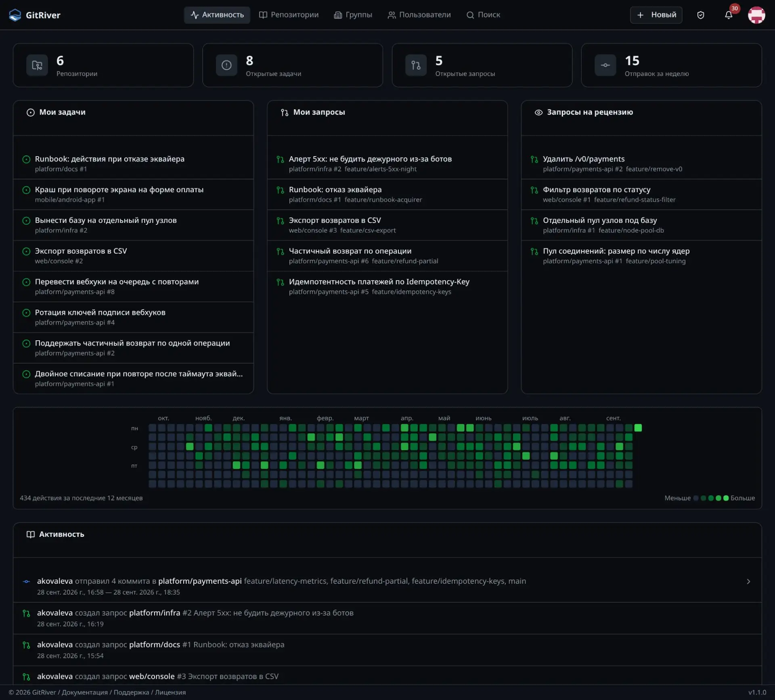Open the user avatar menu
Screen dimensions: 775x700
(756, 15)
